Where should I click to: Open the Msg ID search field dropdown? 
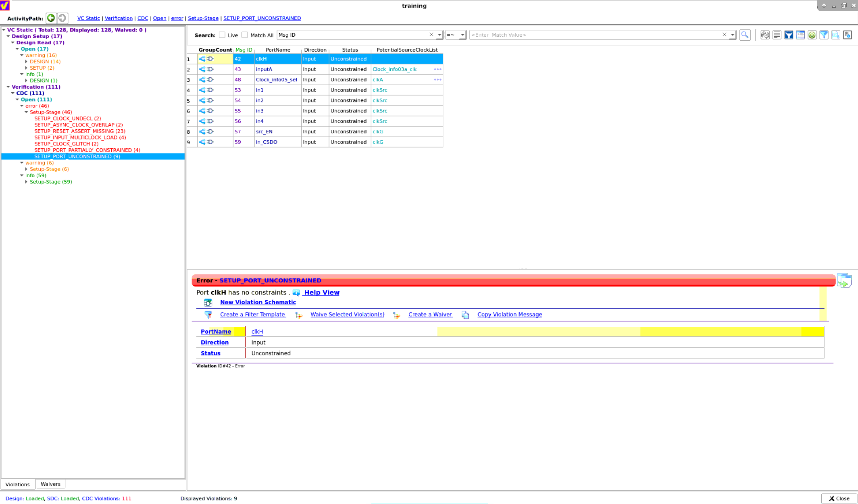[x=439, y=35]
